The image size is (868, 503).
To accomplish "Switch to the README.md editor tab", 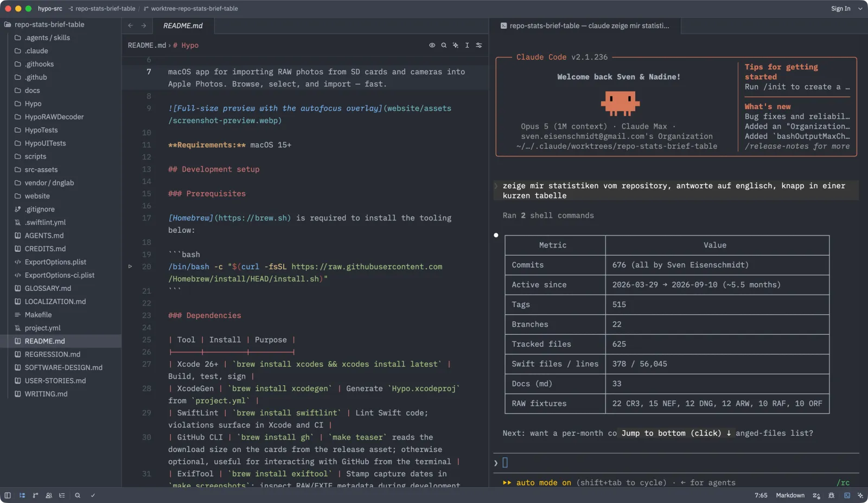I will coord(183,26).
